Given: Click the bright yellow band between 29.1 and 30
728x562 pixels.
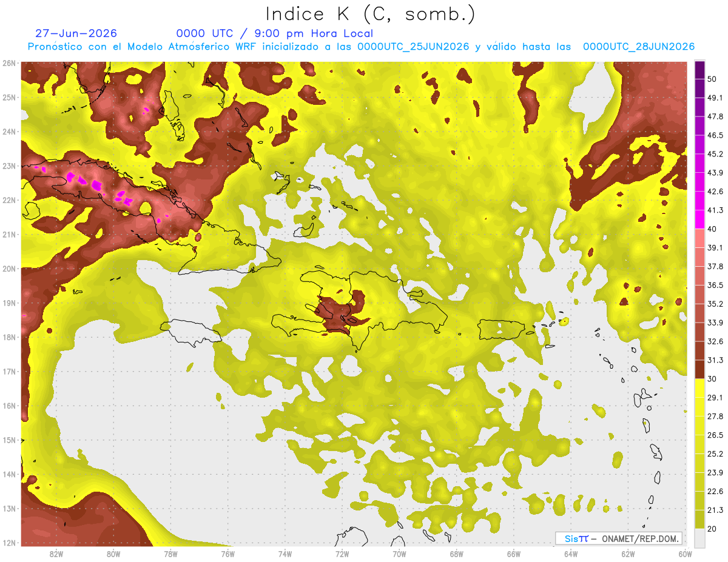Looking at the screenshot, I should [x=699, y=388].
